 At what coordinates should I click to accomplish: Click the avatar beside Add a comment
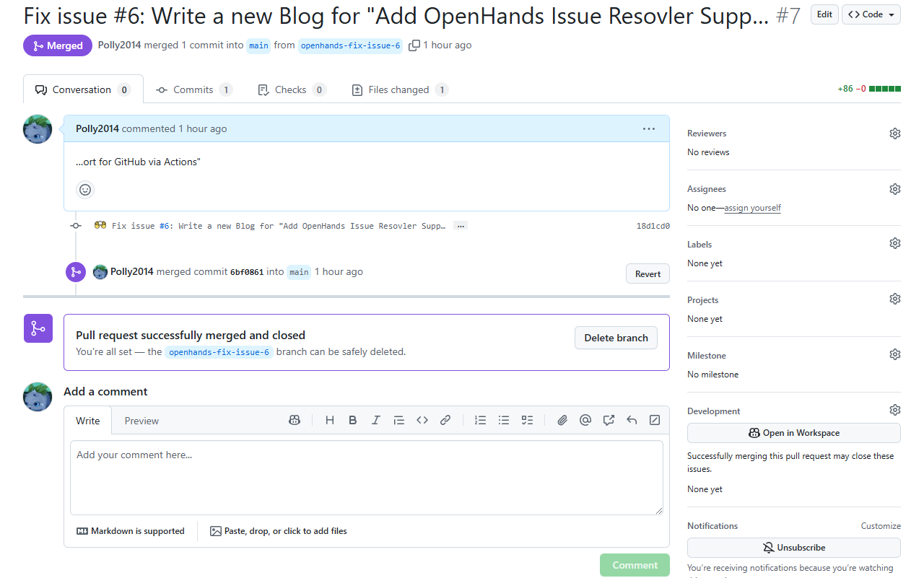(38, 397)
